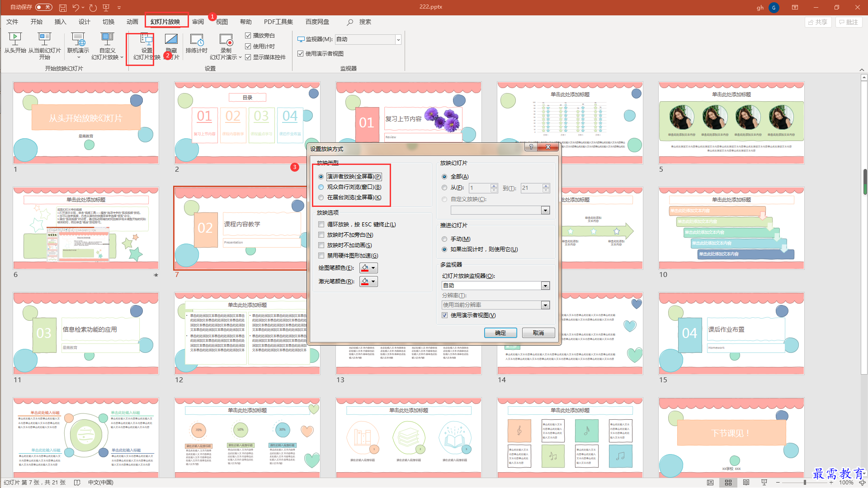Click the present-from-start quick access icon
The height and width of the screenshot is (488, 868).
tap(106, 8)
